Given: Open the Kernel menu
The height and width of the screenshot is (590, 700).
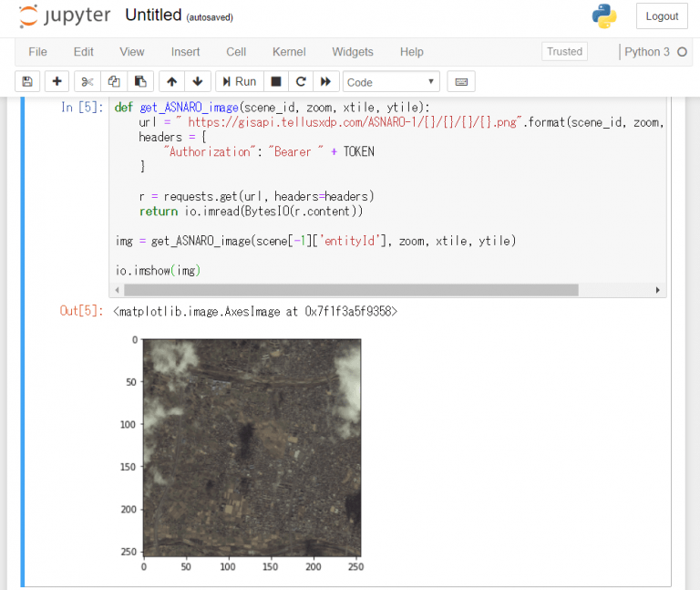Looking at the screenshot, I should tap(289, 52).
